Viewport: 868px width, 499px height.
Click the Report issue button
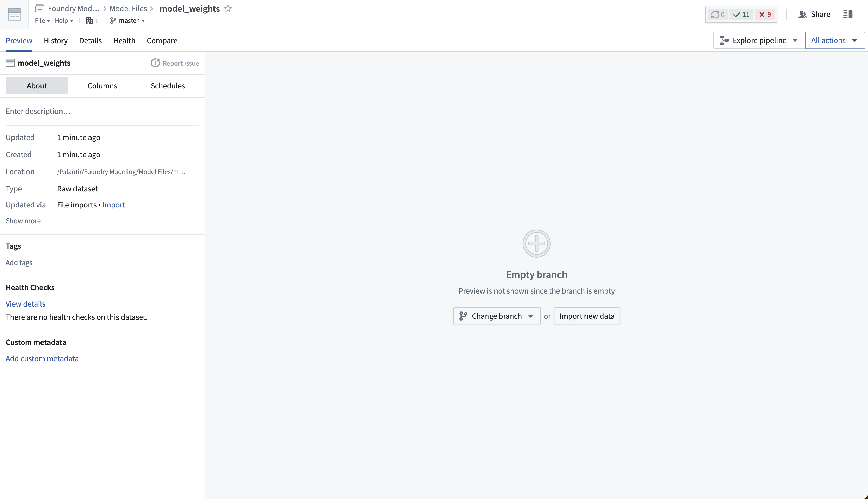175,63
